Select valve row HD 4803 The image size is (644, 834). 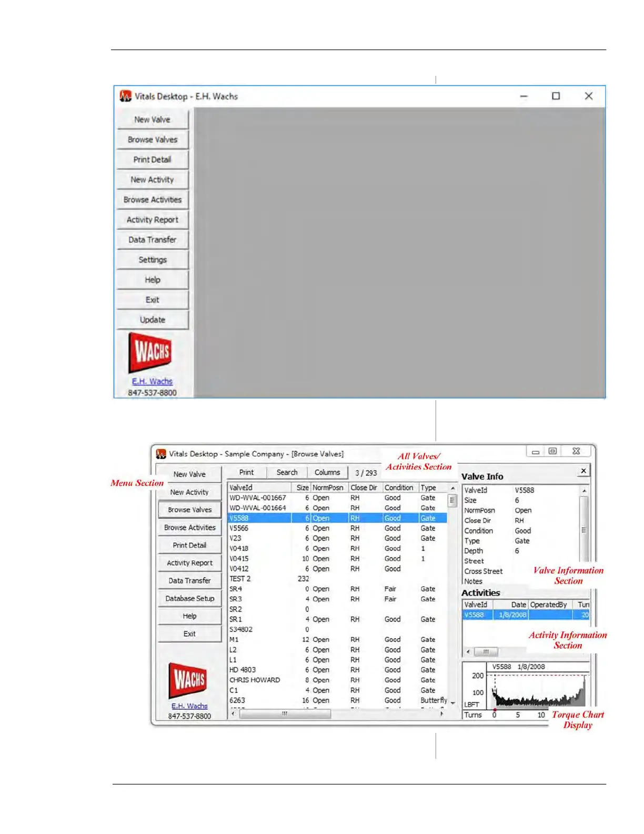point(337,670)
